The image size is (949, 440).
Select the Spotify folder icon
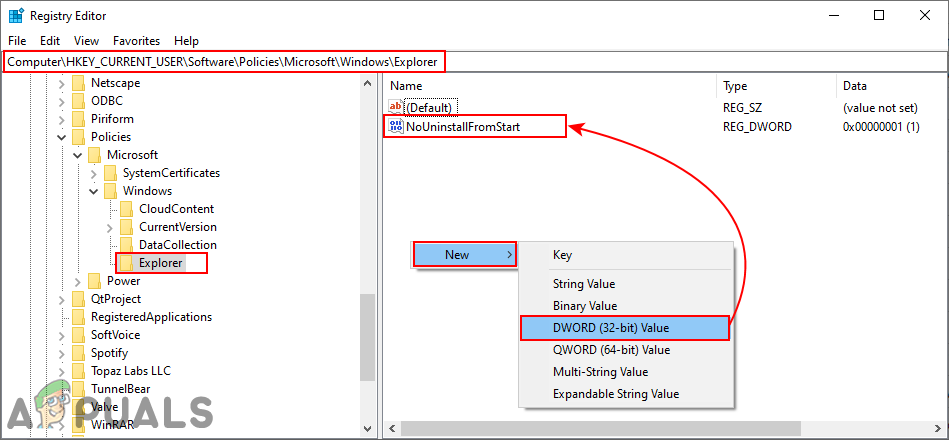coord(78,353)
